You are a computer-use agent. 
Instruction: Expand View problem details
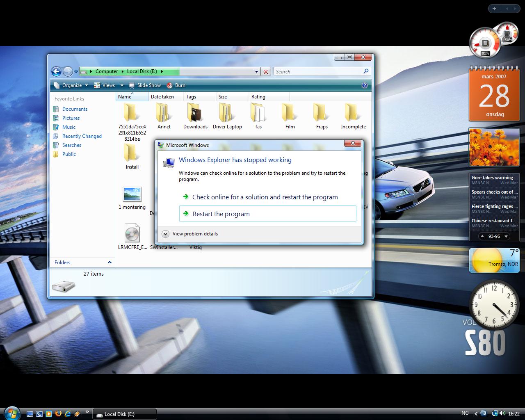[x=190, y=234]
